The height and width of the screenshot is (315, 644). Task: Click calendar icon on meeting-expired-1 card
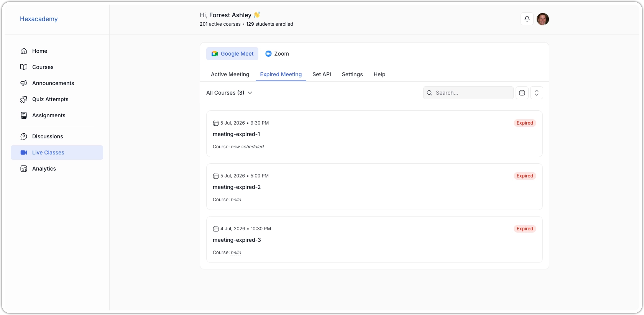coord(215,123)
